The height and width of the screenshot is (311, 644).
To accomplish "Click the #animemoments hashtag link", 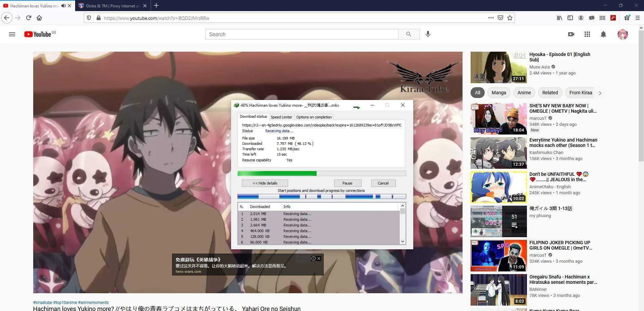I will [x=93, y=303].
